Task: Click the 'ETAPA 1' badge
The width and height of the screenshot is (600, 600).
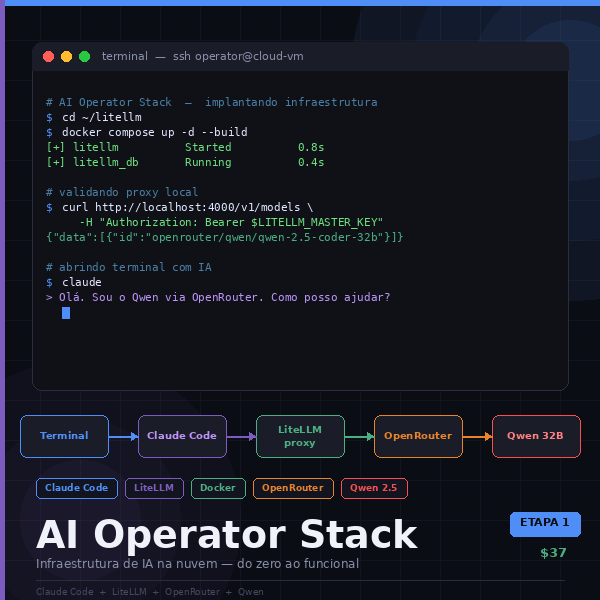Action: click(x=545, y=524)
